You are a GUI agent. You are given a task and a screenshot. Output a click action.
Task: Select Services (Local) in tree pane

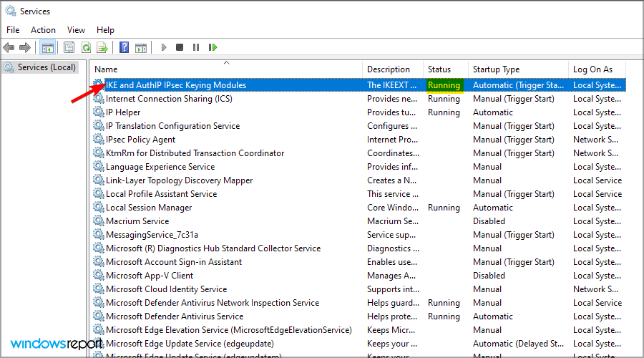40,67
